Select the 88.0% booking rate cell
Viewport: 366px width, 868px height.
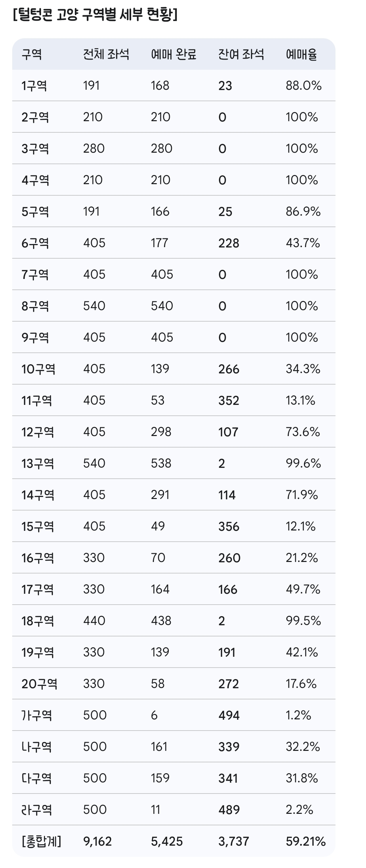304,86
